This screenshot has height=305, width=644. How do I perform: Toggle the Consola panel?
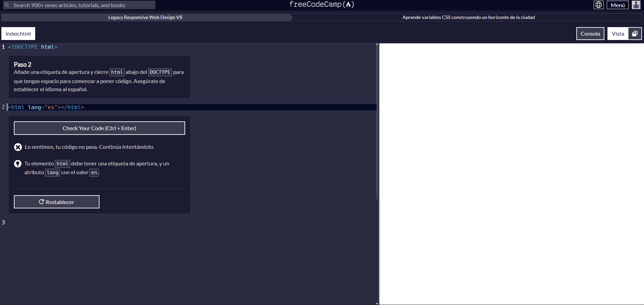click(x=590, y=34)
